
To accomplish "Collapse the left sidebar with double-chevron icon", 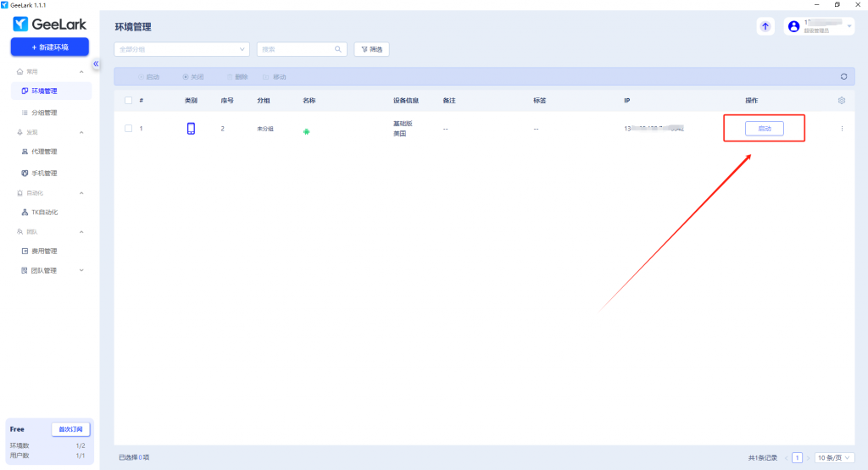I will coord(96,64).
